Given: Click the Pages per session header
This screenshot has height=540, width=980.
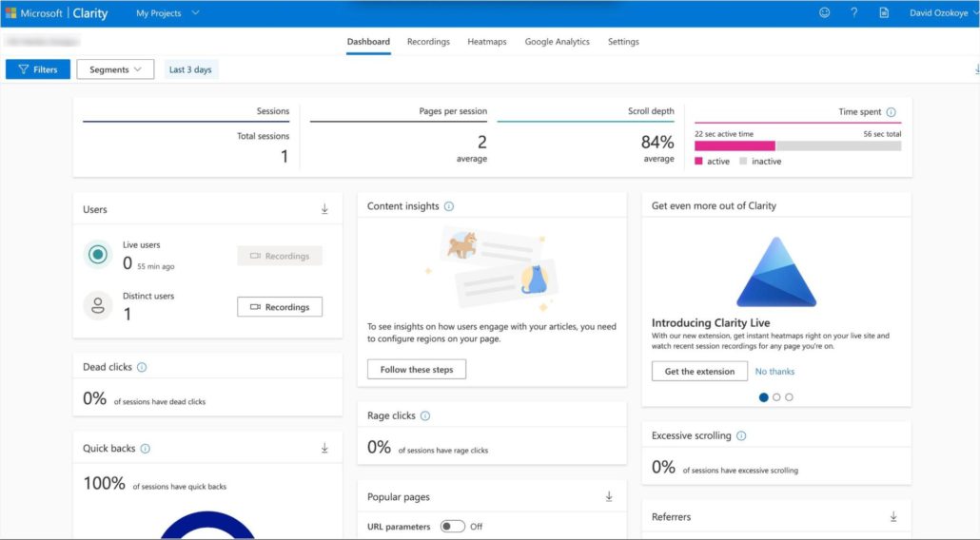Looking at the screenshot, I should (x=453, y=111).
